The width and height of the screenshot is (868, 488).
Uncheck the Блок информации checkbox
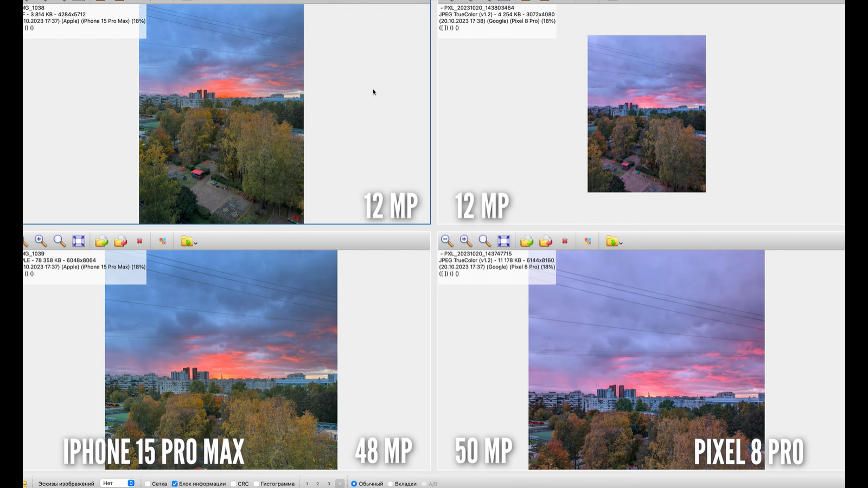175,484
